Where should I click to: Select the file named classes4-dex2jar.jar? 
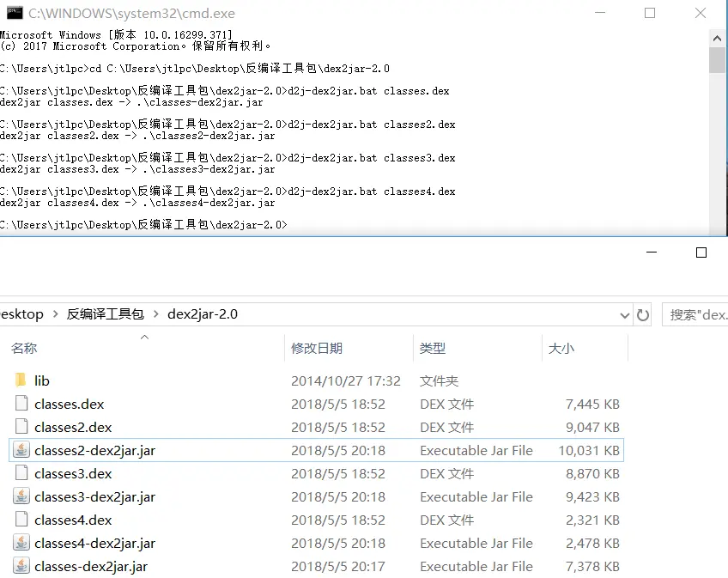(94, 543)
